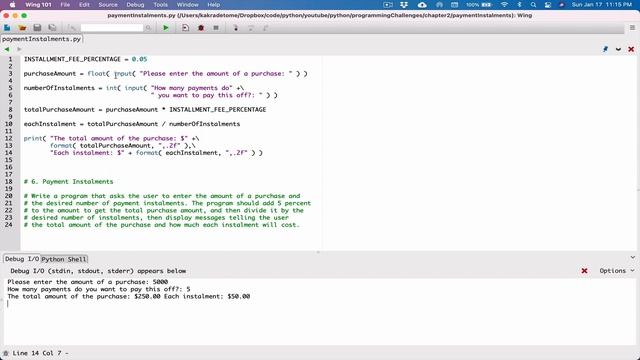Screen dimensions: 640x360
Task: Close the editor with the red X
Action: tap(631, 49)
